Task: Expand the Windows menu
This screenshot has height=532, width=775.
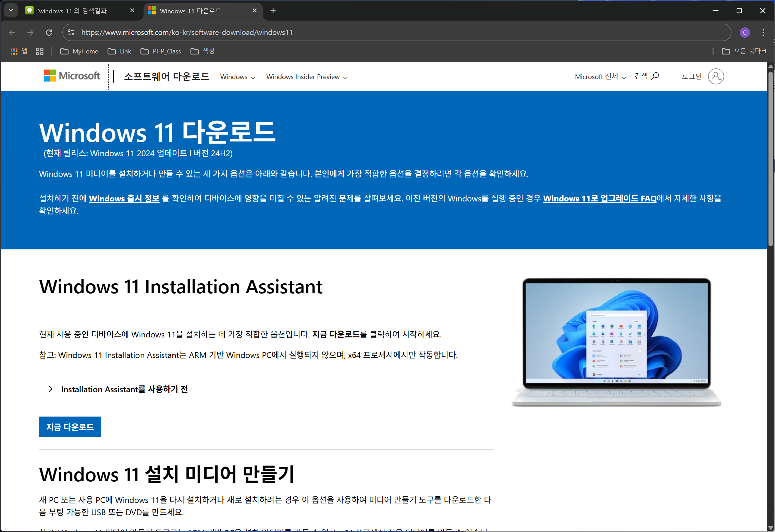Action: (238, 77)
